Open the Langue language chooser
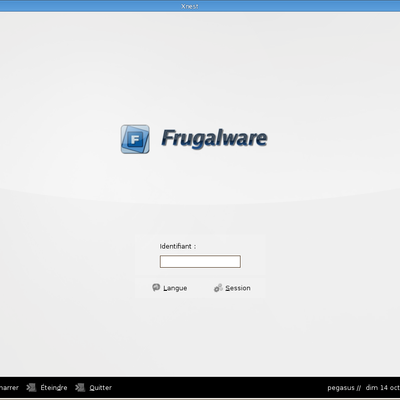The height and width of the screenshot is (400, 400). [x=170, y=288]
